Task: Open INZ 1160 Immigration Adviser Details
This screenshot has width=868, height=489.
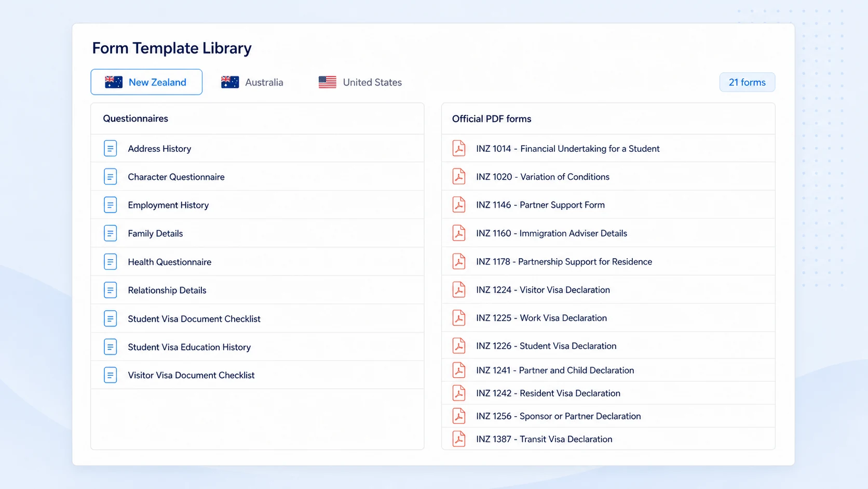Action: (x=608, y=233)
